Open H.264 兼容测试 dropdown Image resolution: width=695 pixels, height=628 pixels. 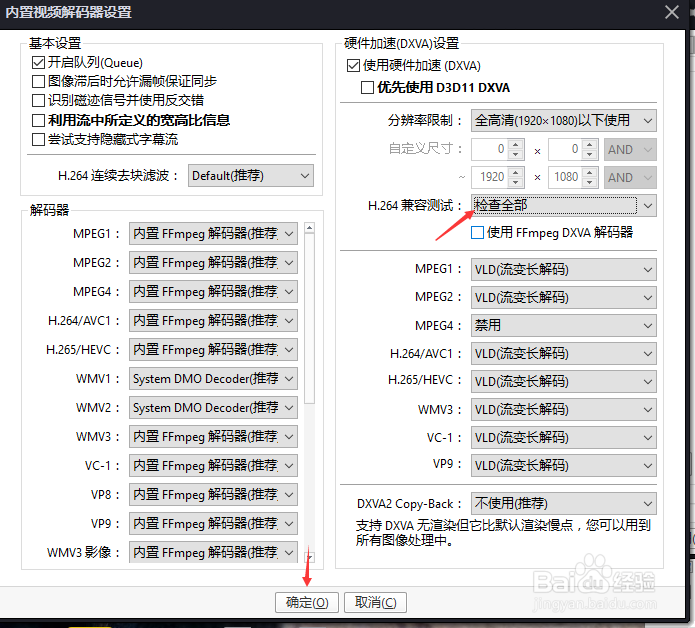click(563, 206)
